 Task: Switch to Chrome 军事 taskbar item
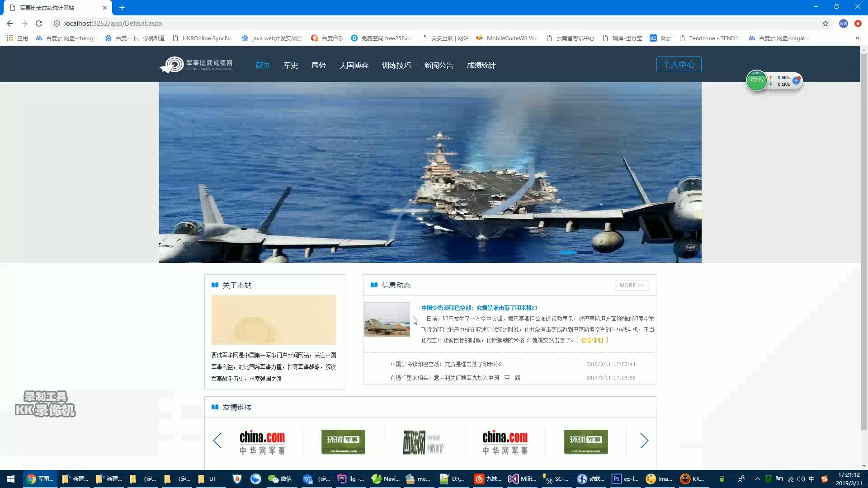40,479
